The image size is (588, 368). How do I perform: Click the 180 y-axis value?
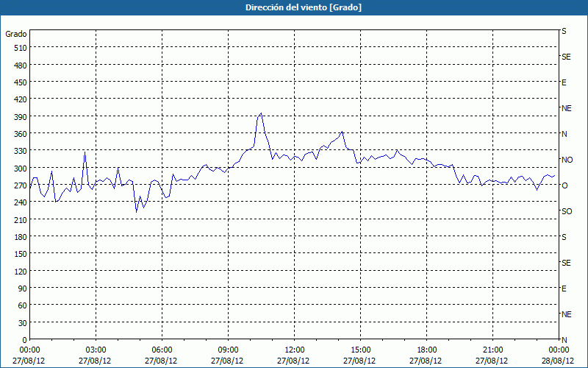click(21, 237)
